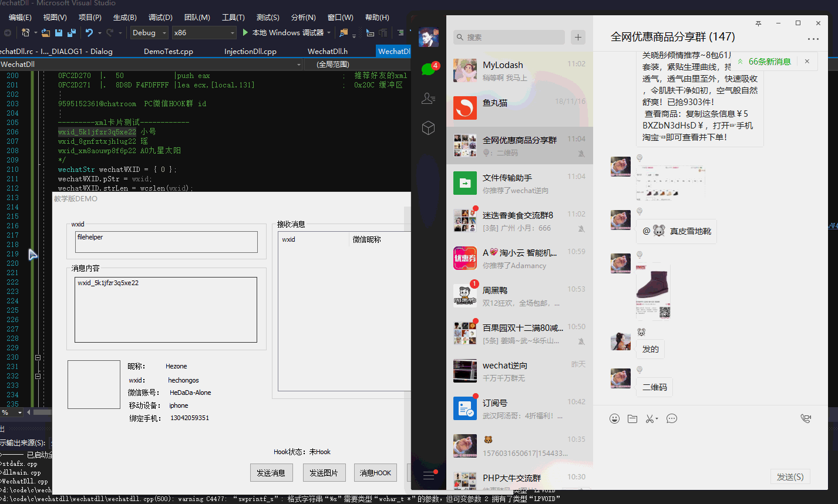Click the Redo arrow in Visual Studio toolbar

click(x=110, y=33)
